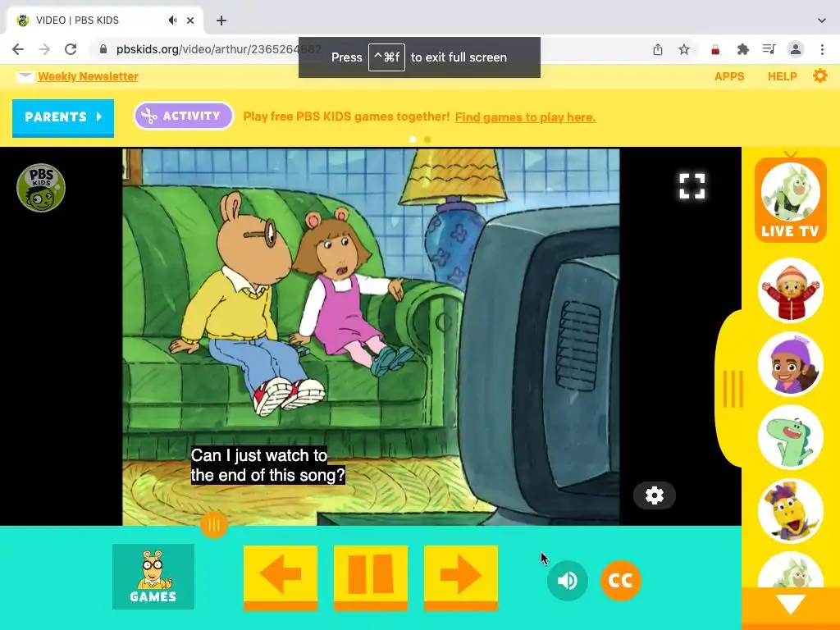
Task: Toggle closed captions CC button
Action: (620, 580)
